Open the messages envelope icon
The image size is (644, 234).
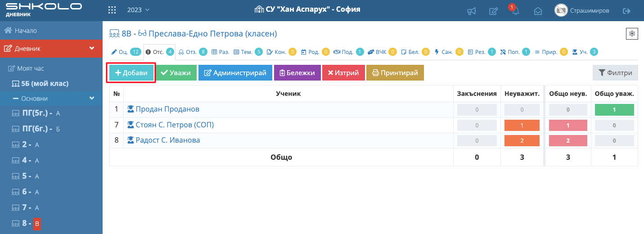[538, 11]
